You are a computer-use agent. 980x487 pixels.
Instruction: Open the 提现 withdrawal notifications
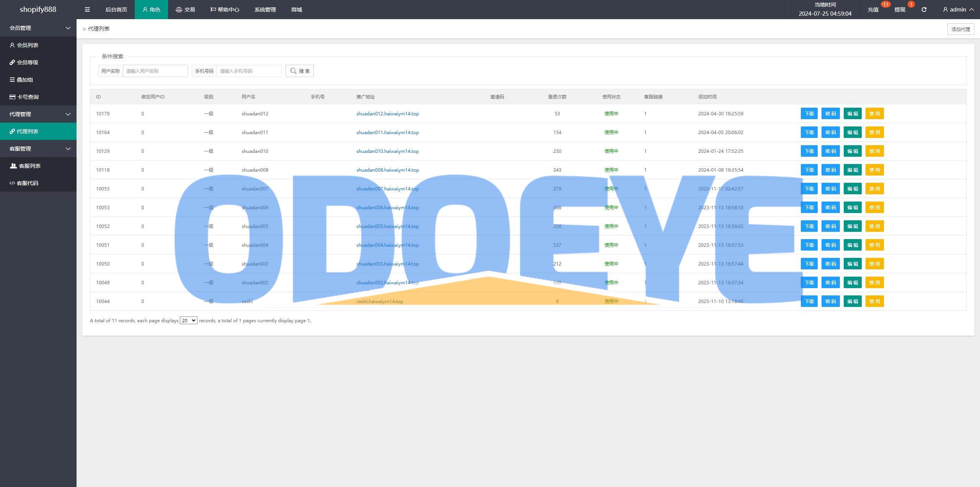900,10
